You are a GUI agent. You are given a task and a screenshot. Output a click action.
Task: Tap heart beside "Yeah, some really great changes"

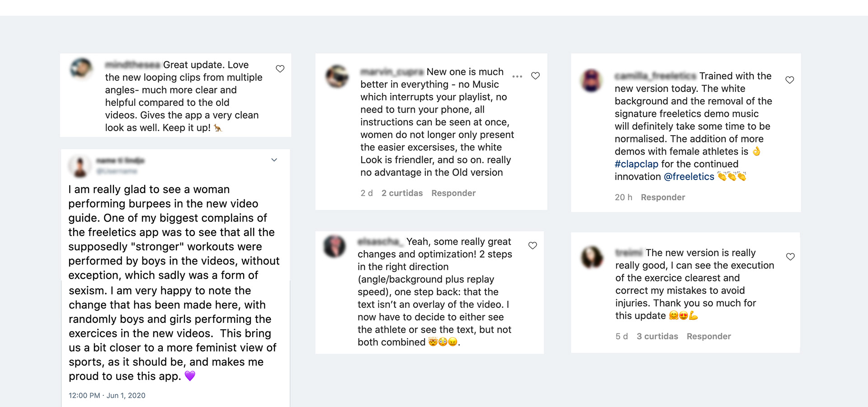pyautogui.click(x=533, y=246)
